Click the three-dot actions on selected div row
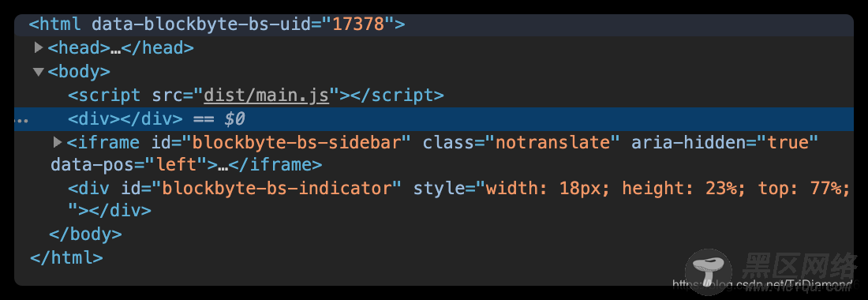The height and width of the screenshot is (300, 868). (21, 120)
